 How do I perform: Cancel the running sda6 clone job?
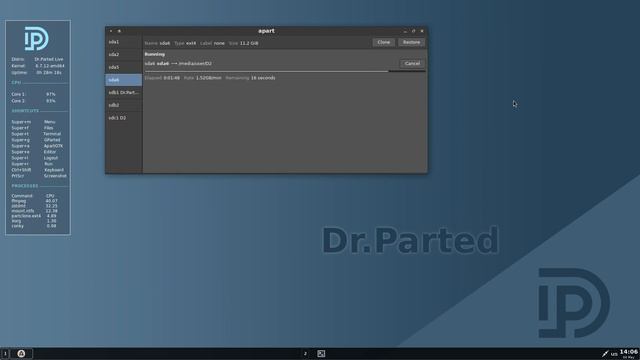412,64
